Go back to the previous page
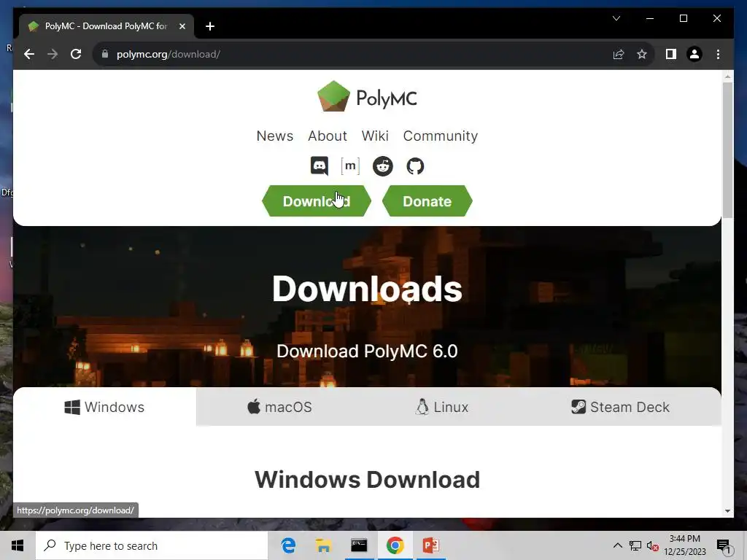This screenshot has height=560, width=747. pos(29,54)
